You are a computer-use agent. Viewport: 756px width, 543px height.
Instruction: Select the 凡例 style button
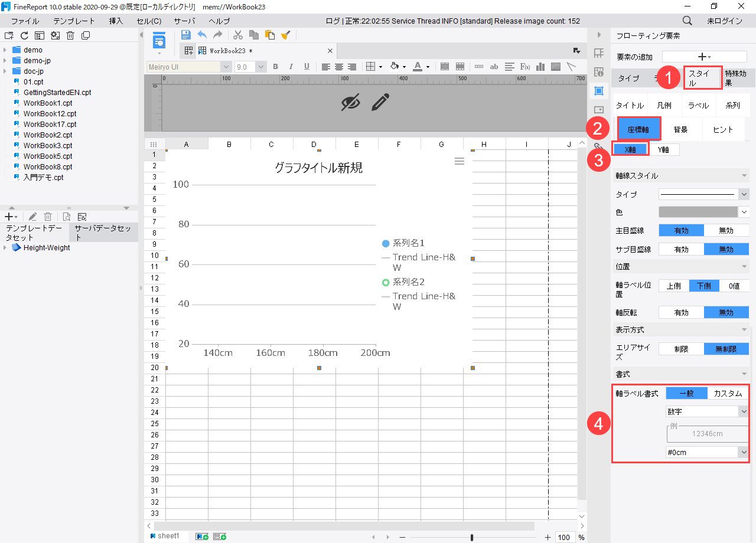pyautogui.click(x=664, y=106)
